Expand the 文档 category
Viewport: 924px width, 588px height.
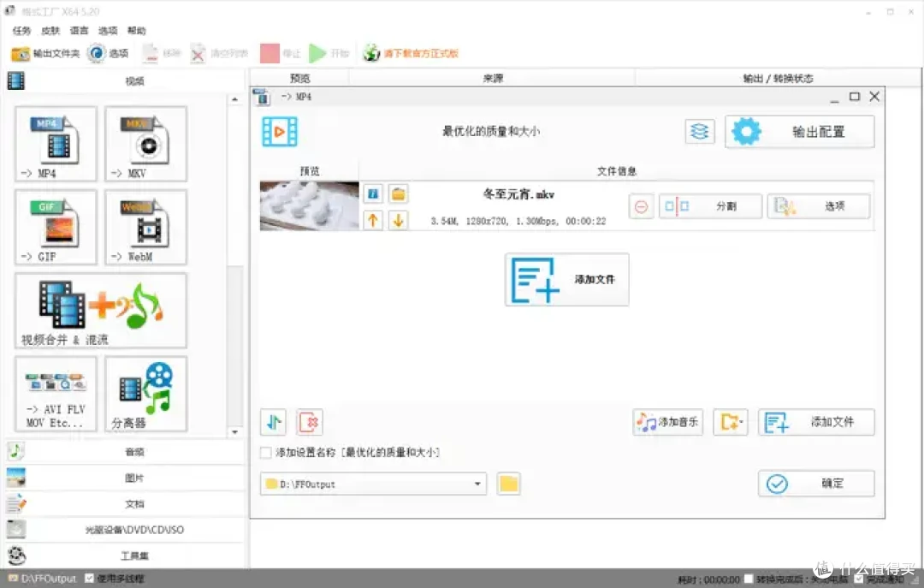tap(124, 503)
